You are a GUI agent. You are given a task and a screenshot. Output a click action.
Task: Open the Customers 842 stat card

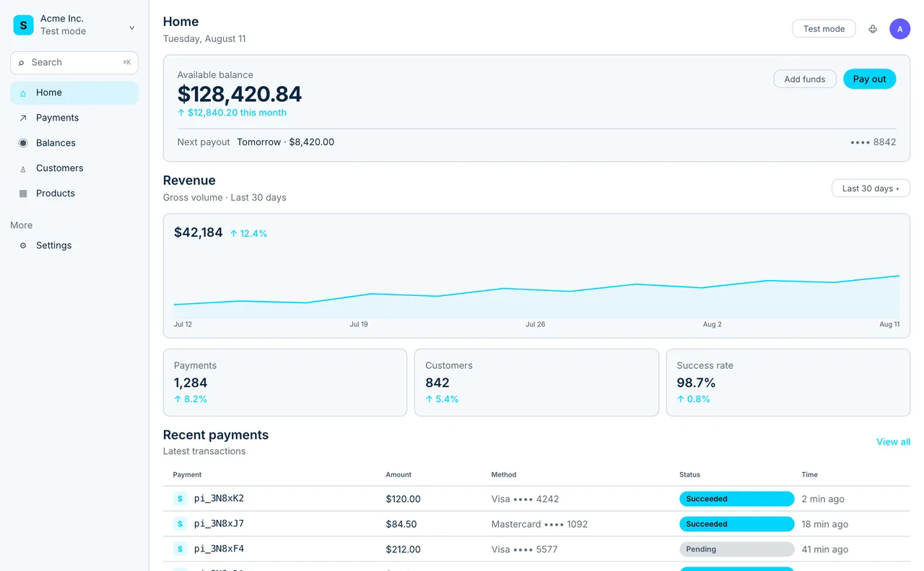click(x=536, y=383)
